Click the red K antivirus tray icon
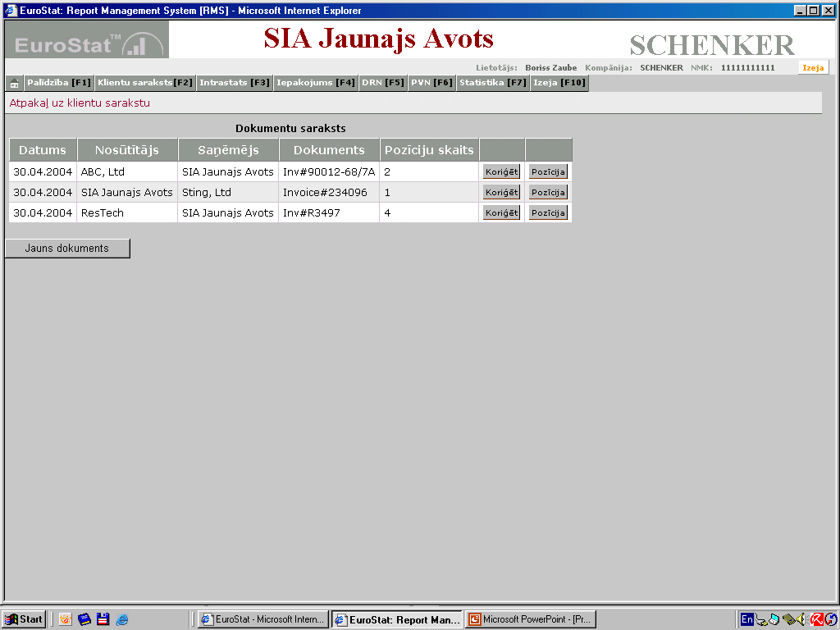The height and width of the screenshot is (630, 840). 816,619
